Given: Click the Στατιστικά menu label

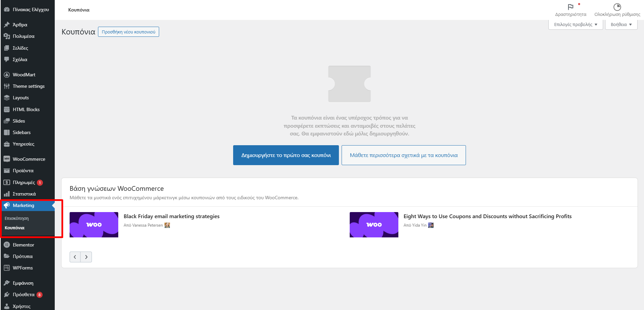Looking at the screenshot, I should click(x=24, y=194).
